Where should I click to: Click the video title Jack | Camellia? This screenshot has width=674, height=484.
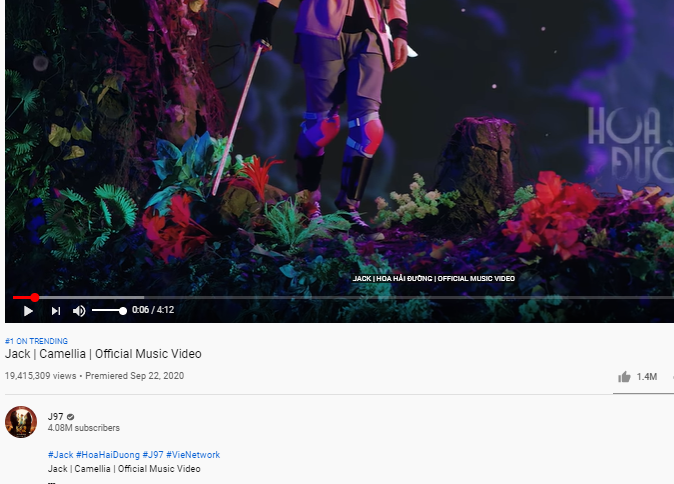tap(103, 354)
